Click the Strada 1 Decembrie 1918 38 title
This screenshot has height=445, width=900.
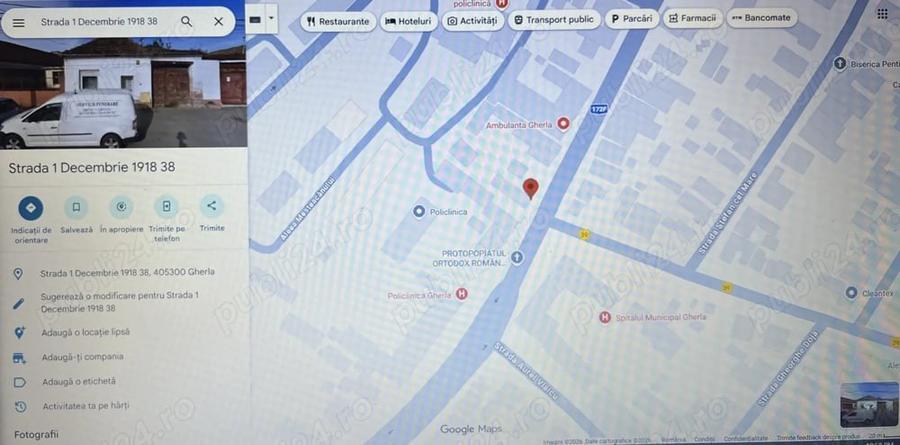click(x=92, y=168)
